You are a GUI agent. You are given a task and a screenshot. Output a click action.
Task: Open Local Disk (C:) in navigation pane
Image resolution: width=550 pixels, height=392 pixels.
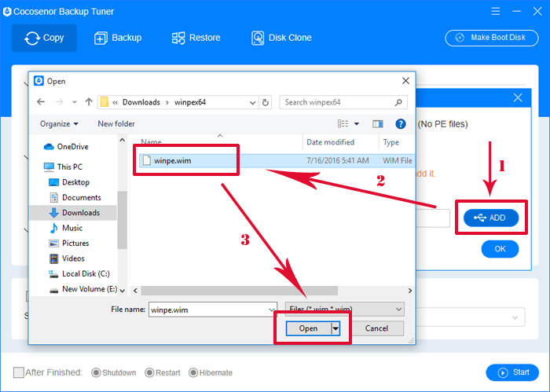click(x=79, y=273)
